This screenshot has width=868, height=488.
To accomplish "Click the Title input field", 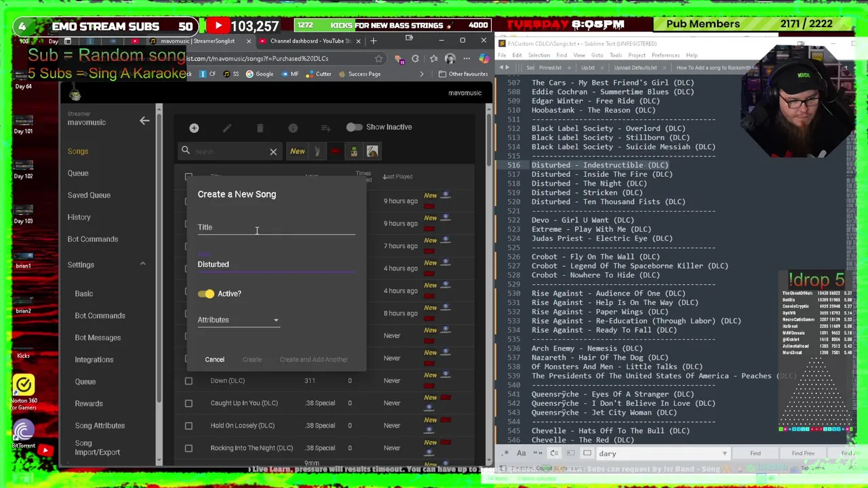I will [x=276, y=228].
